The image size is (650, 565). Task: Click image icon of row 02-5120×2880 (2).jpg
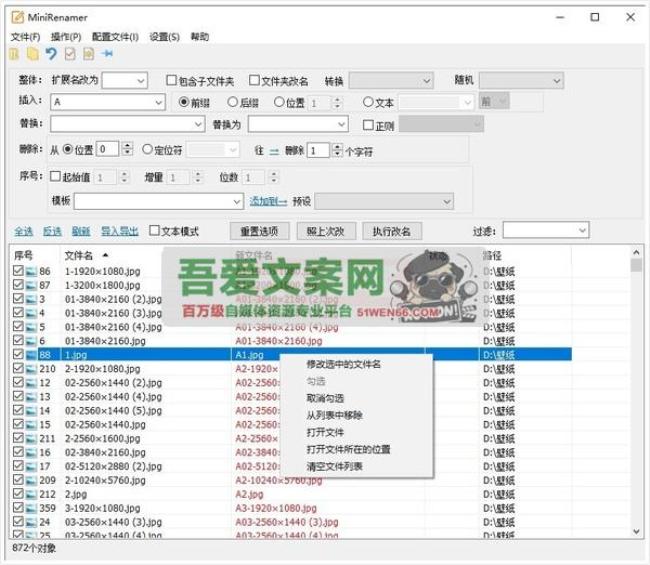[x=31, y=466]
